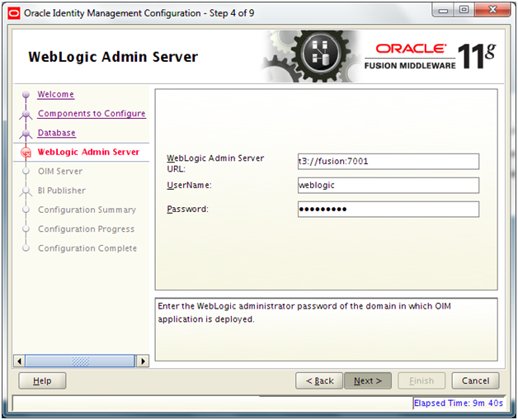
Task: Go to the Database step link
Action: (56, 133)
